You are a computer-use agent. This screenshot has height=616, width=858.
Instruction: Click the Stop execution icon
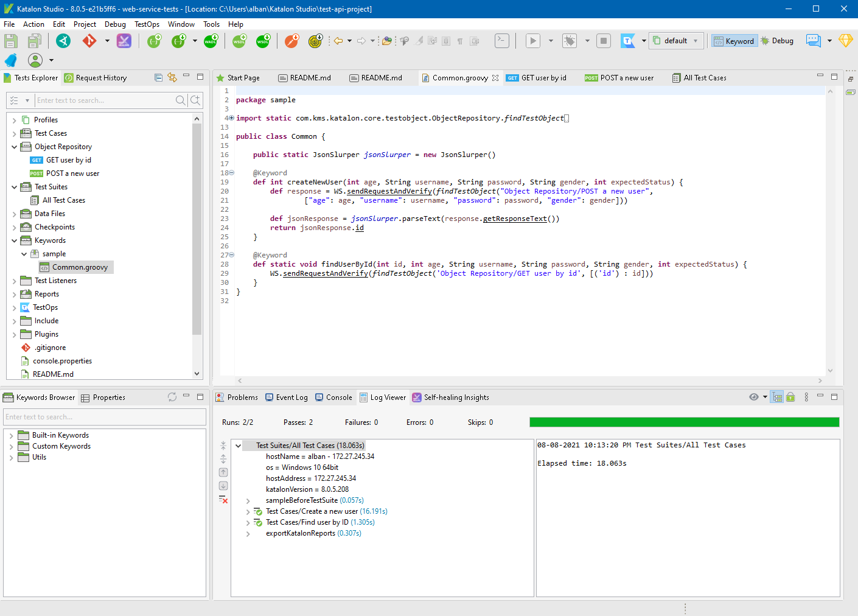[x=603, y=41]
